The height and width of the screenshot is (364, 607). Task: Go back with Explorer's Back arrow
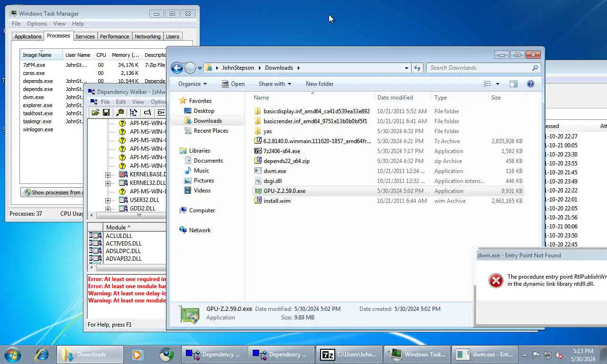[177, 68]
